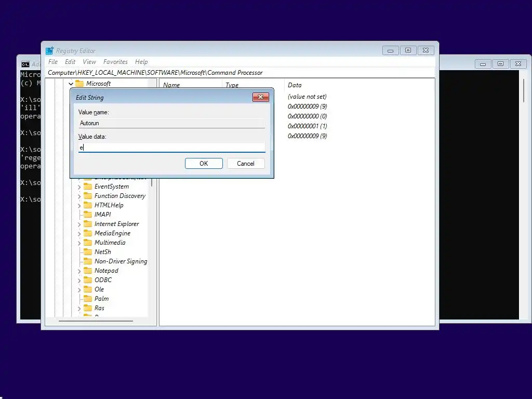Expand the Ole key

click(79, 290)
